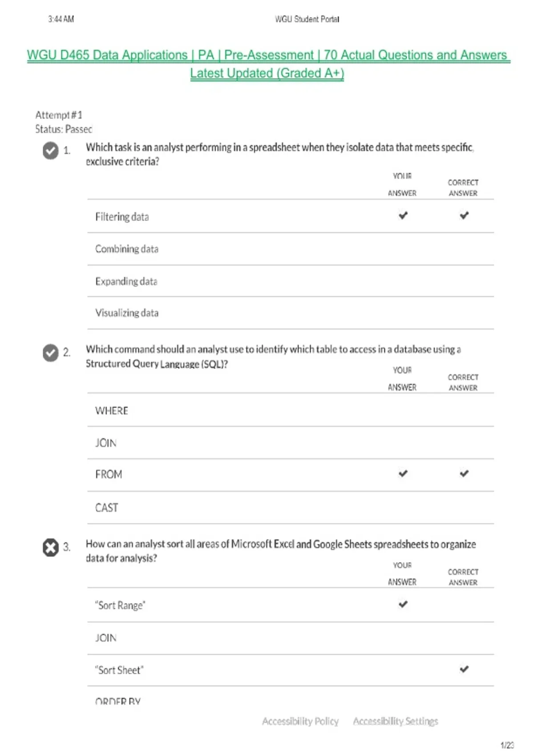Viewport: 534px width, 756px height.
Task: Click the incorrect X icon beside question 3
Action: [x=51, y=547]
